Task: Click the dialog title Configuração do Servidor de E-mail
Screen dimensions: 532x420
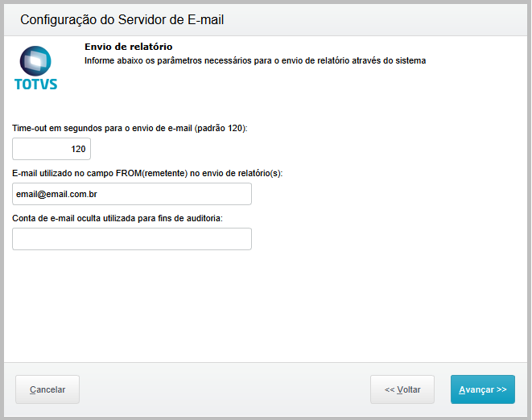Action: (x=122, y=20)
